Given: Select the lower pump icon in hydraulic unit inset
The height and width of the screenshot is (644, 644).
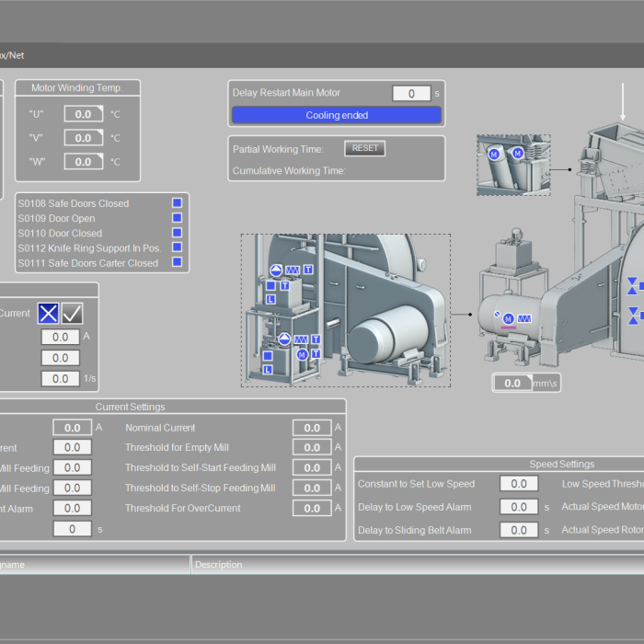Looking at the screenshot, I should tap(285, 339).
